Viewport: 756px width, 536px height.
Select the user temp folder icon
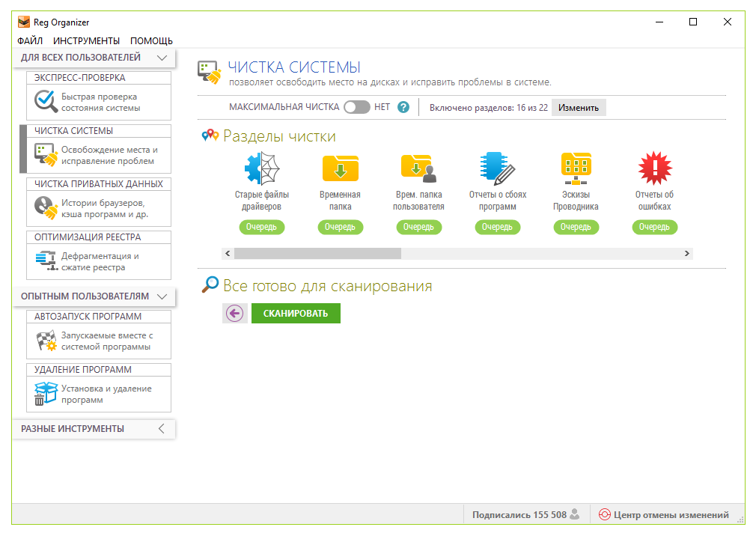[418, 168]
